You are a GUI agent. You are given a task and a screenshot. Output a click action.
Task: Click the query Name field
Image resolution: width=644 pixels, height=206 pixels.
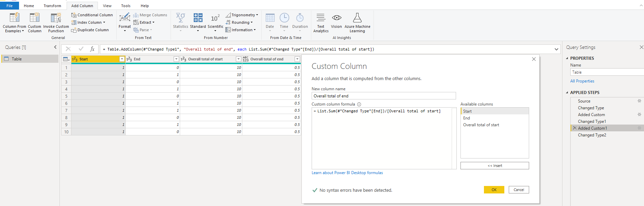click(607, 72)
